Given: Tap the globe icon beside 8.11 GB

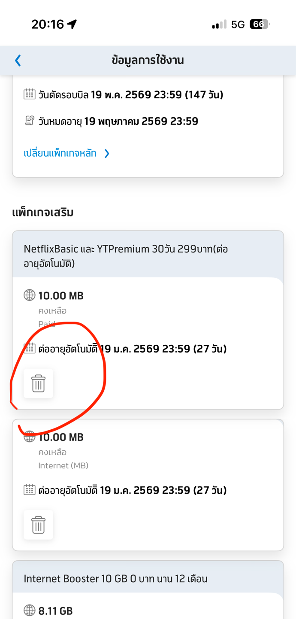Looking at the screenshot, I should pos(30,610).
